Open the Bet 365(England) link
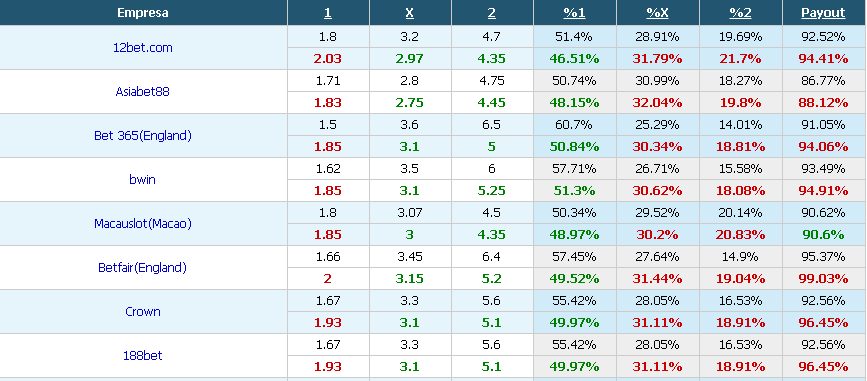 point(143,135)
